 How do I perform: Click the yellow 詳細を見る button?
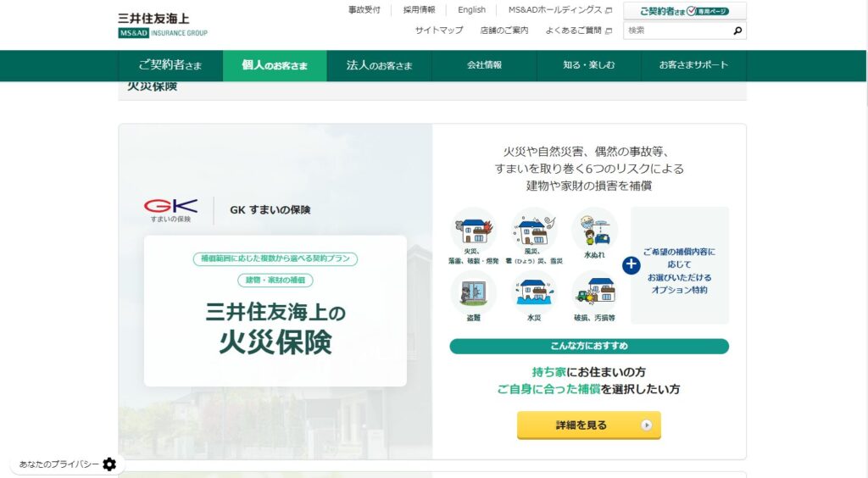[589, 425]
